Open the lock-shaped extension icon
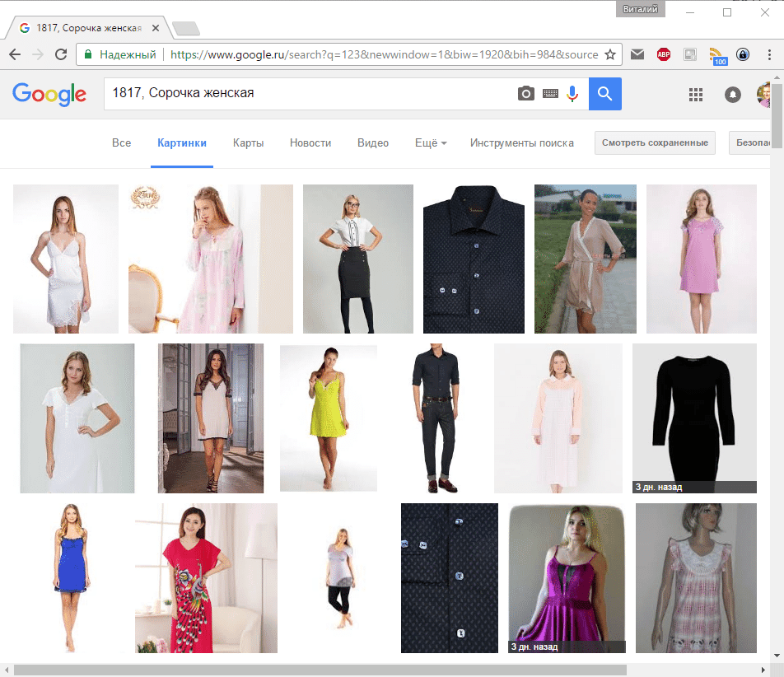 [x=743, y=54]
